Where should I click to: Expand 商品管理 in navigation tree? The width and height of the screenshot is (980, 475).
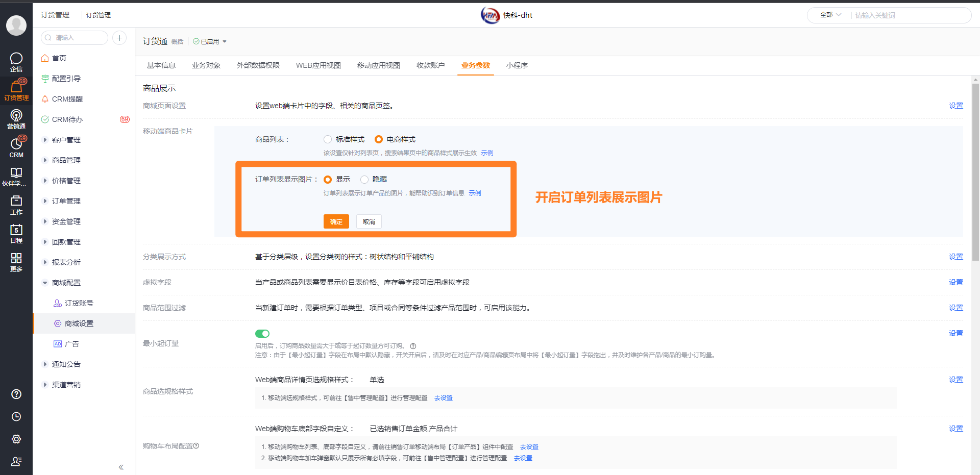pyautogui.click(x=45, y=160)
